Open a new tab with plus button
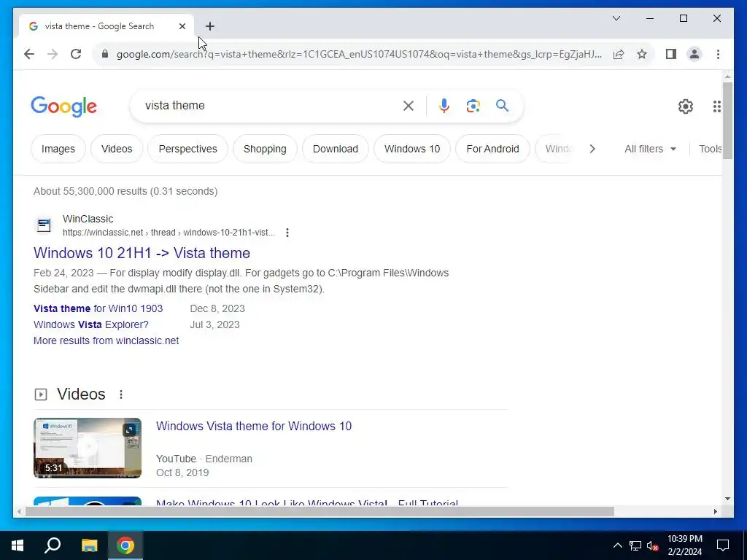Image resolution: width=747 pixels, height=560 pixels. coord(210,26)
